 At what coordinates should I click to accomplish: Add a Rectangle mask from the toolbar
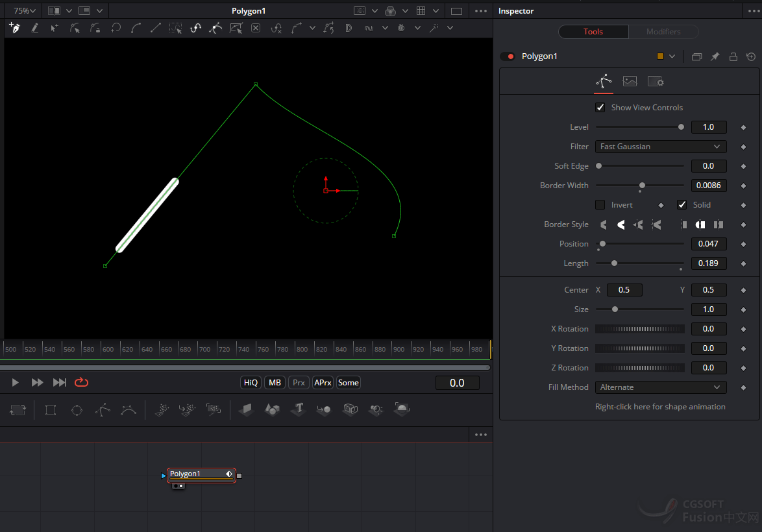pyautogui.click(x=51, y=409)
